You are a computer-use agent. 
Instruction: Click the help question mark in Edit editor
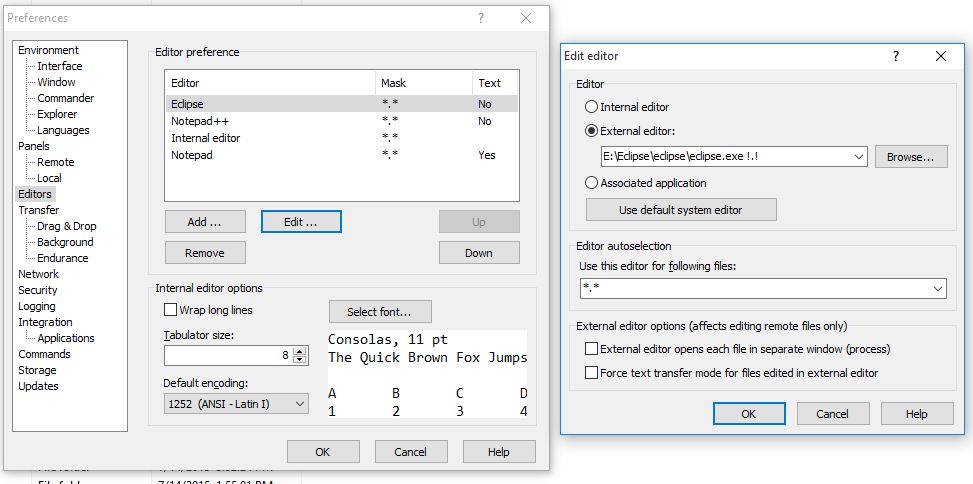(x=896, y=56)
